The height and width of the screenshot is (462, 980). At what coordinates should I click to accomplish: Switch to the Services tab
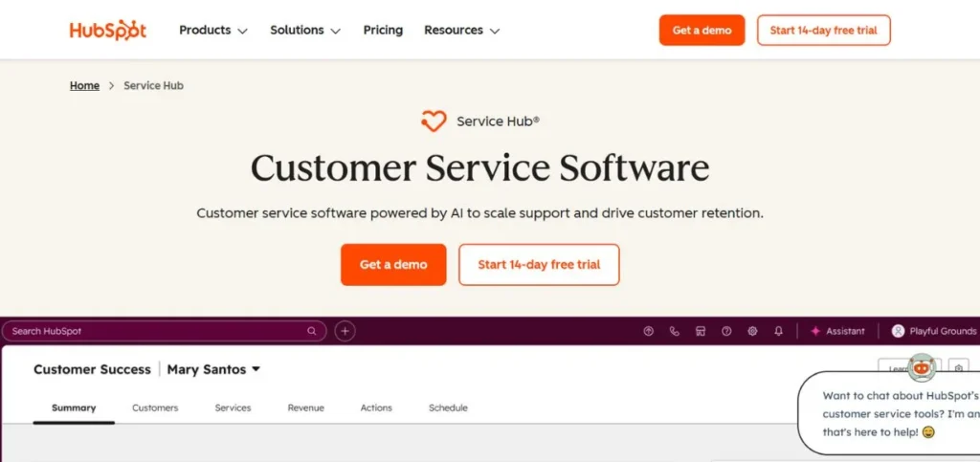point(234,408)
